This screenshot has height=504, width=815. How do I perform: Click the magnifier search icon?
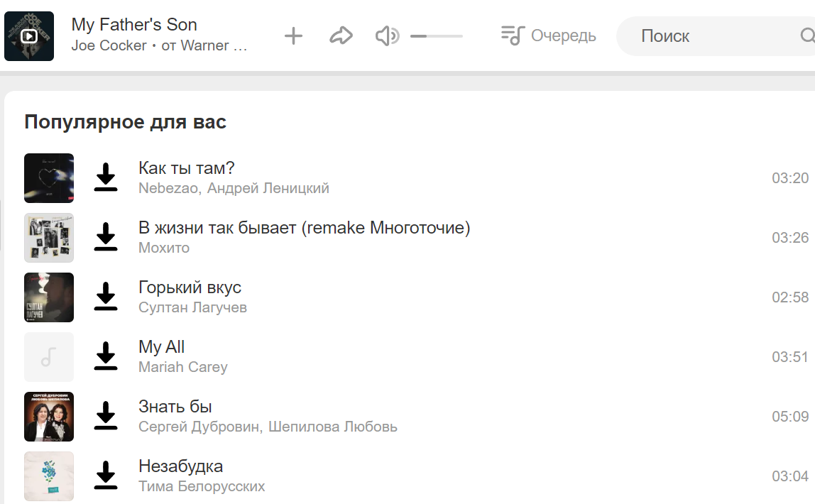tap(808, 36)
